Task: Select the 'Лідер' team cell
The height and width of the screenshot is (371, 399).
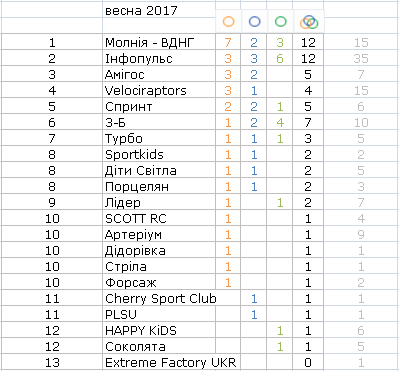Action: (159, 202)
